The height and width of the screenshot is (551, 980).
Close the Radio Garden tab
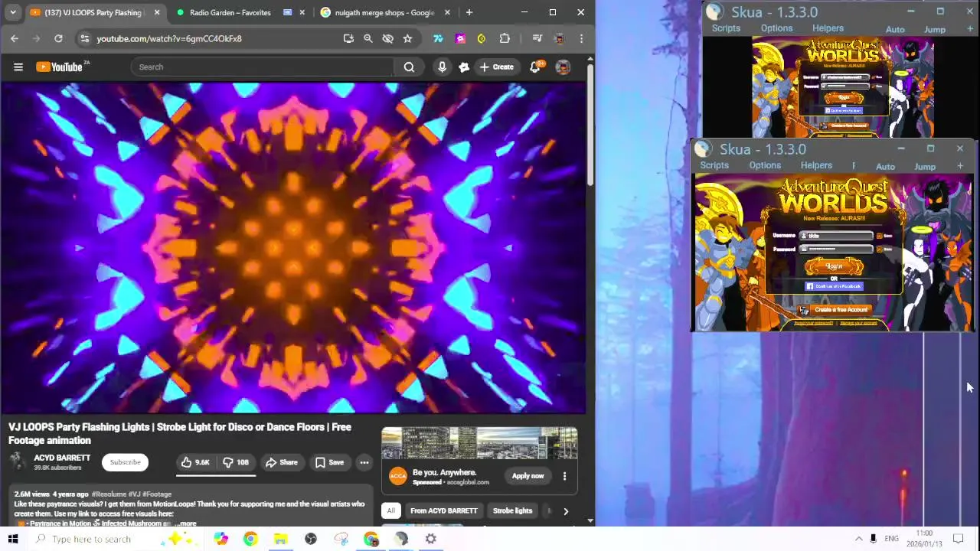(302, 12)
